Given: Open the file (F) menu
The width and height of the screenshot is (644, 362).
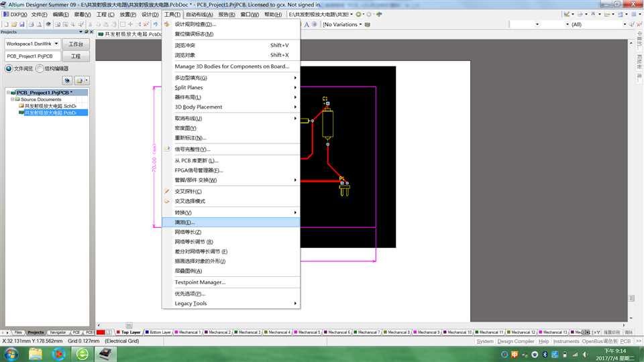Looking at the screenshot, I should pyautogui.click(x=39, y=14).
